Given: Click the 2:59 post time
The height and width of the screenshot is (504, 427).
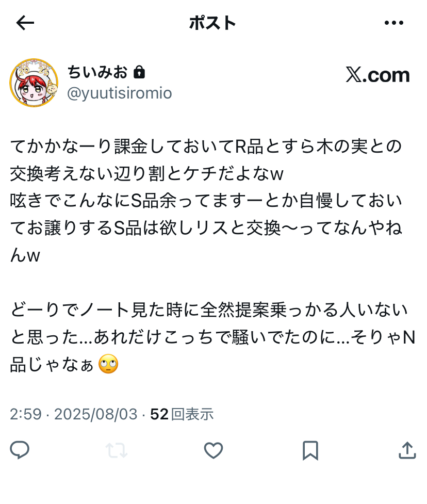Looking at the screenshot, I should coord(26,414).
